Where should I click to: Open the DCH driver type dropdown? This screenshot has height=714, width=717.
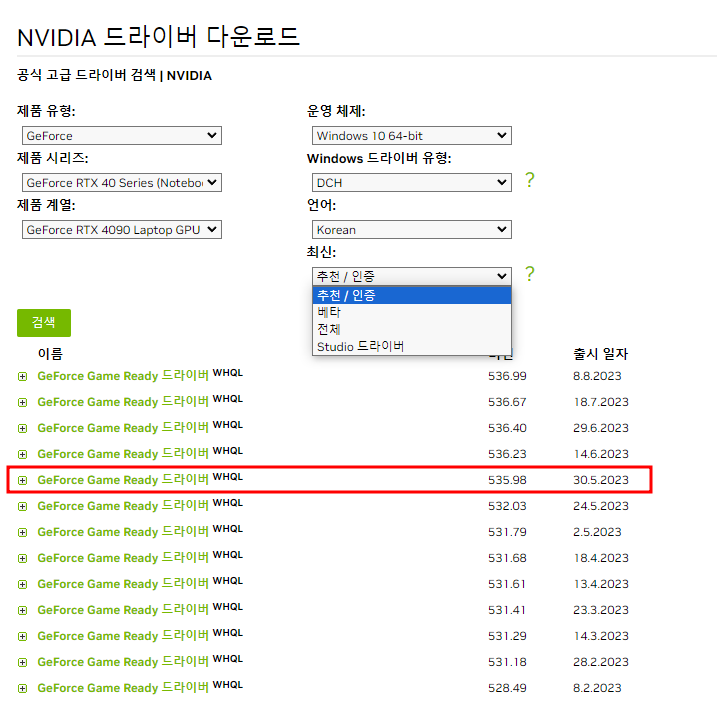click(x=412, y=183)
